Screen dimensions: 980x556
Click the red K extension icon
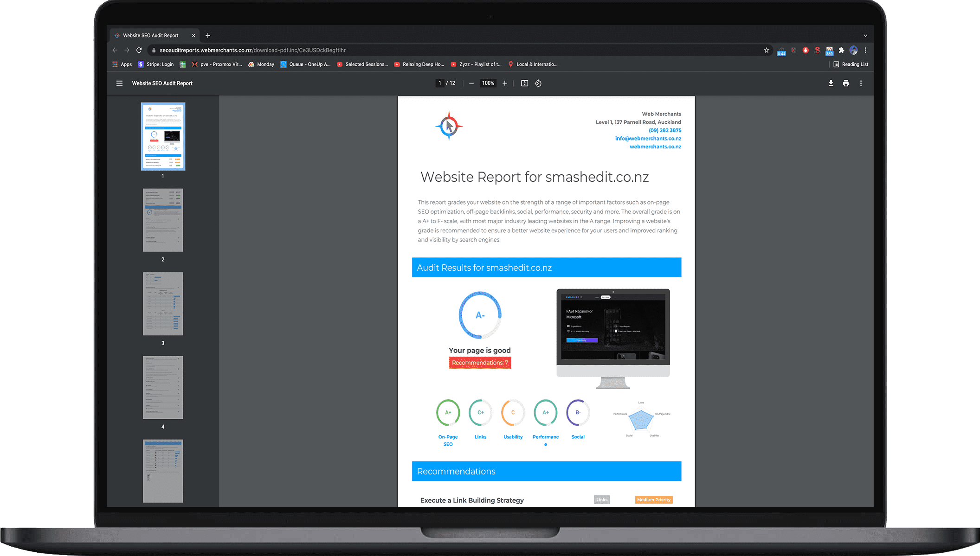click(x=793, y=50)
